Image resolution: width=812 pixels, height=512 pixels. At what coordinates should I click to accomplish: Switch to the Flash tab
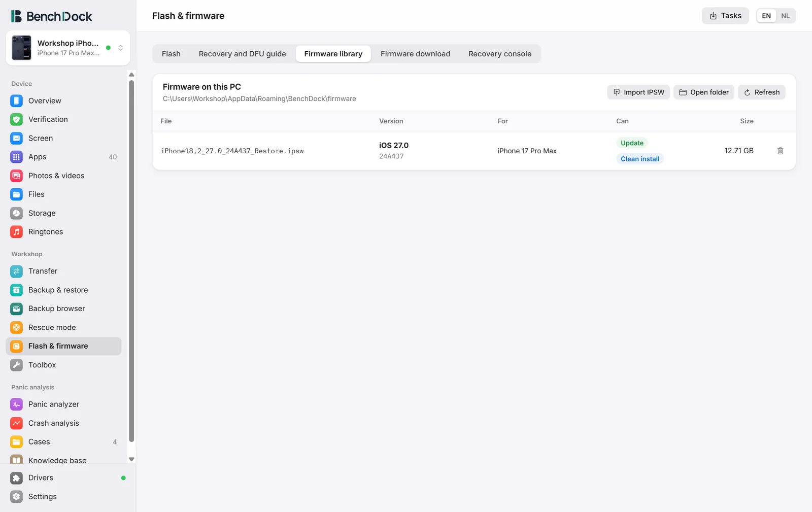point(171,54)
